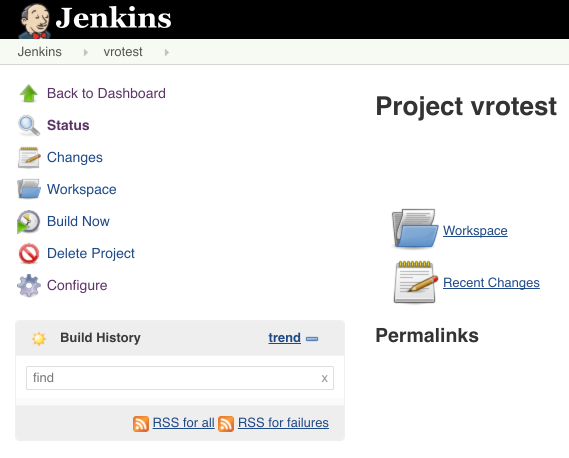This screenshot has height=458, width=569.
Task: Click the Configure gear icon
Action: (x=29, y=285)
